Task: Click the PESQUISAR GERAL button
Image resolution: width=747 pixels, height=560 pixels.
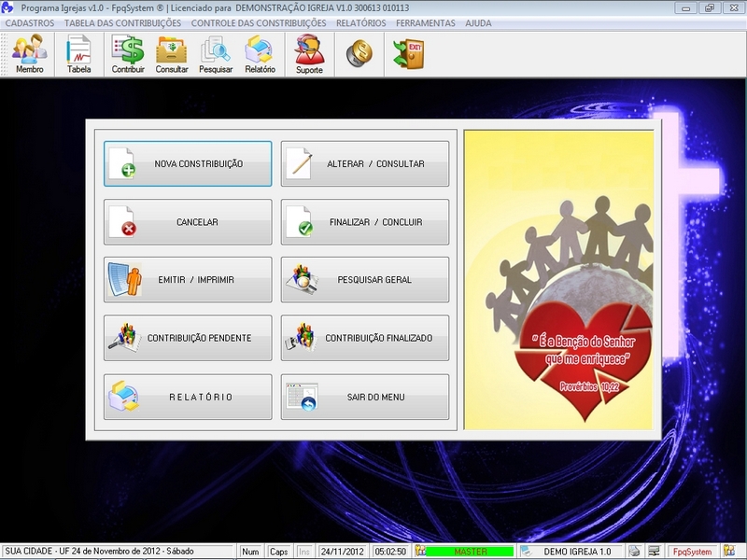Action: tap(365, 279)
